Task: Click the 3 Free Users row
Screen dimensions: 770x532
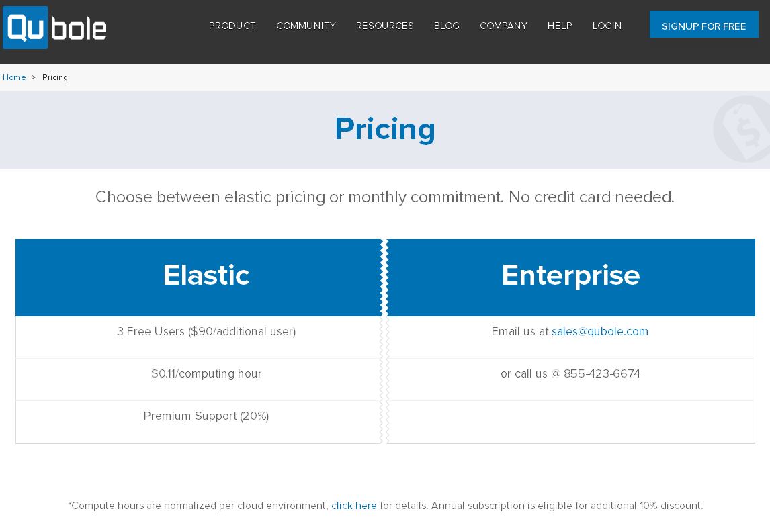Action: coord(206,331)
